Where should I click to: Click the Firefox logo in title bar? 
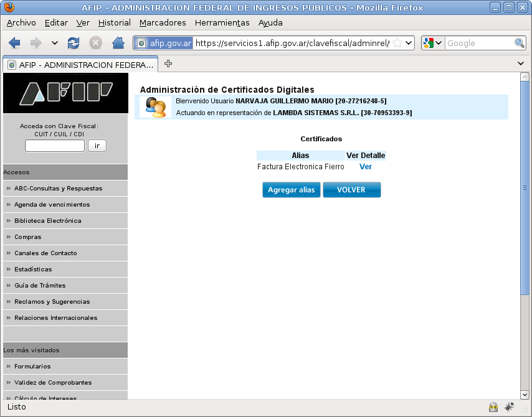click(x=9, y=7)
